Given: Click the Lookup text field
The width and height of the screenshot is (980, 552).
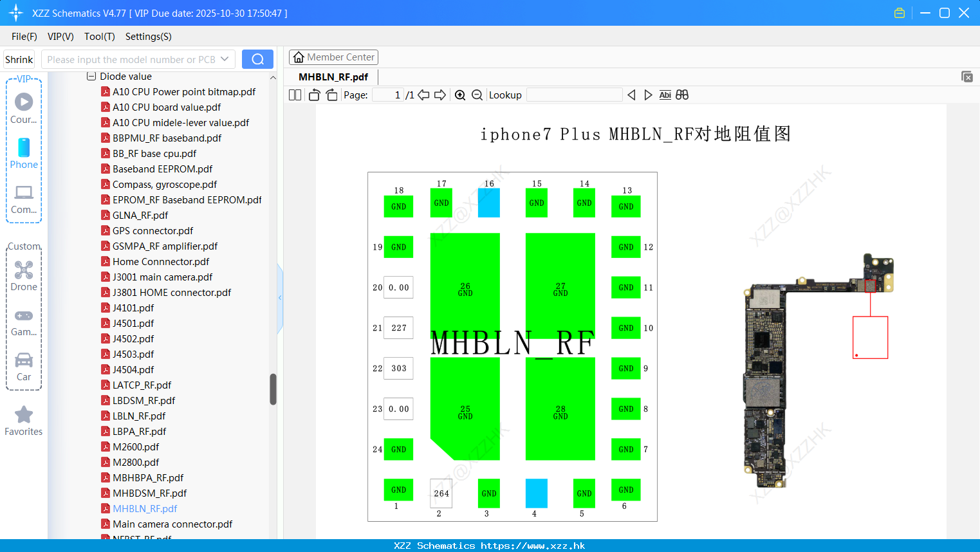Looking at the screenshot, I should (574, 95).
